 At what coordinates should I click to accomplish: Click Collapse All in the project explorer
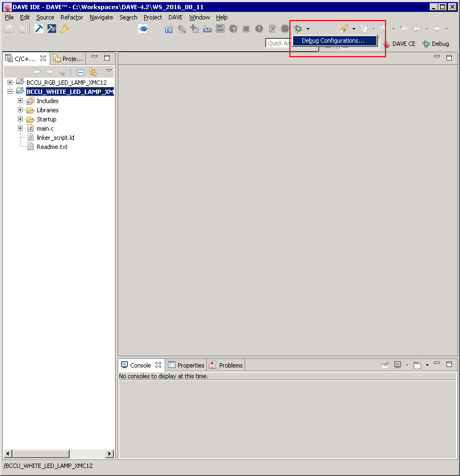[80, 72]
